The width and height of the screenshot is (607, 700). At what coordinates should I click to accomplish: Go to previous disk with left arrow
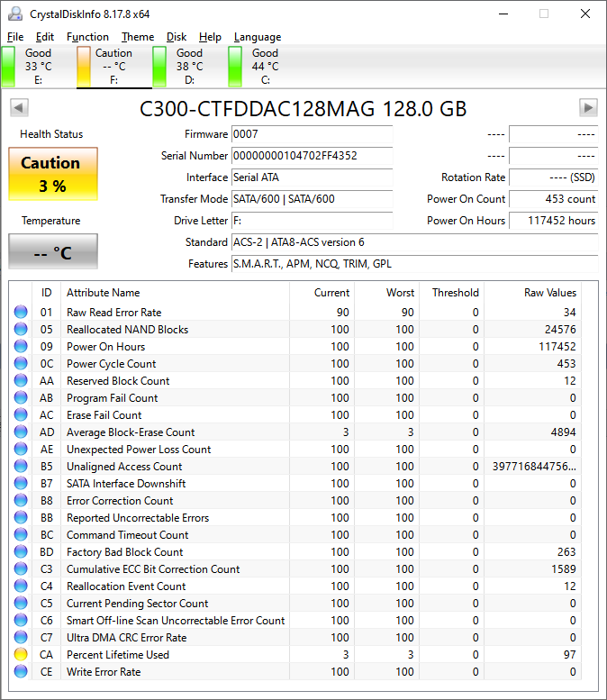pos(19,107)
